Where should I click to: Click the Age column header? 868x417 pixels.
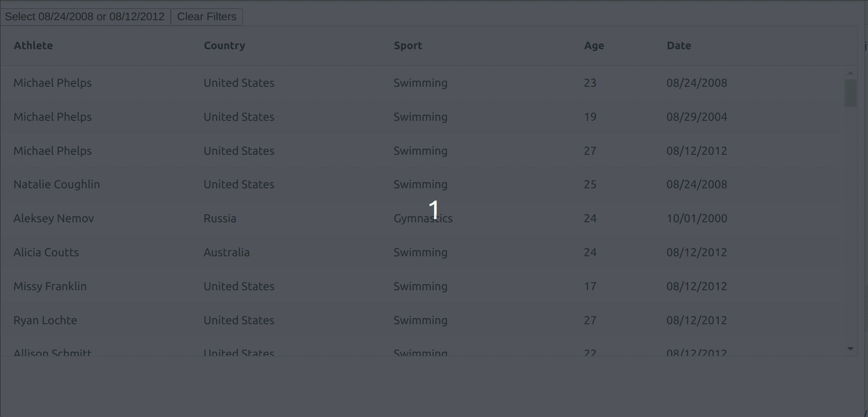(594, 45)
